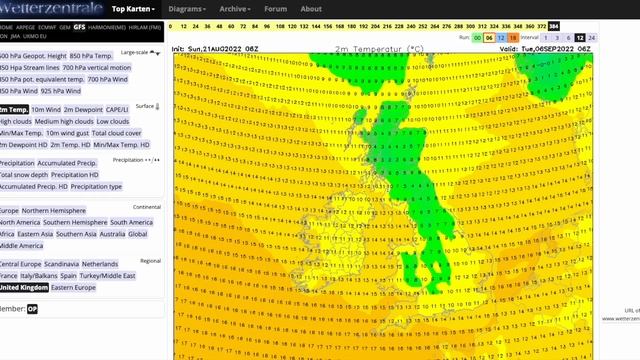Switch to the HIRLAM (FMI) model
Image resolution: width=640 pixels, height=360 pixels.
145,27
